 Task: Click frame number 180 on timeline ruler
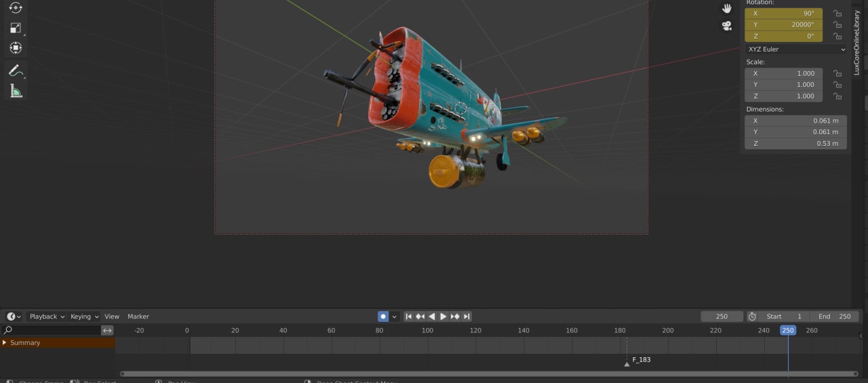(x=620, y=330)
